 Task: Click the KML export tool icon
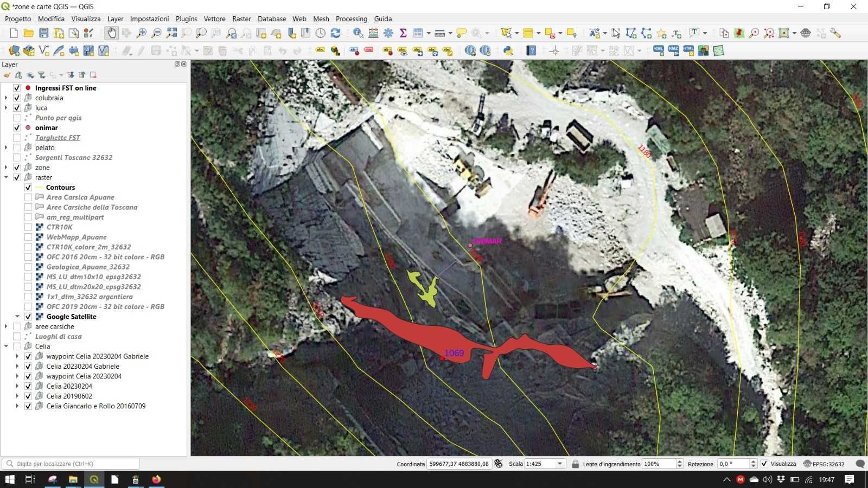tap(658, 50)
